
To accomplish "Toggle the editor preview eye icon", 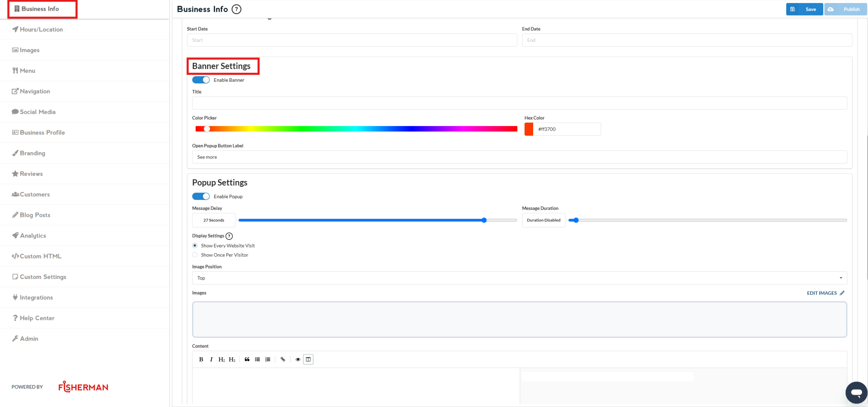I will point(298,359).
